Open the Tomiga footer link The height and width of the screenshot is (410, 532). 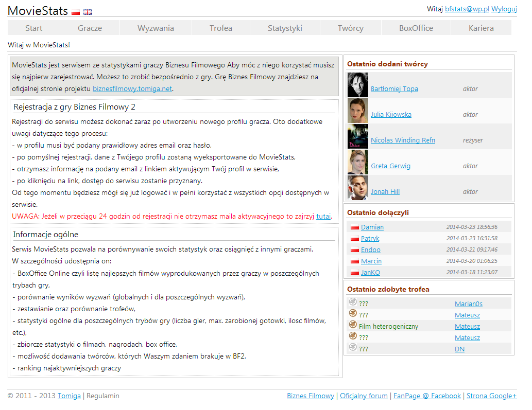pyautogui.click(x=69, y=396)
